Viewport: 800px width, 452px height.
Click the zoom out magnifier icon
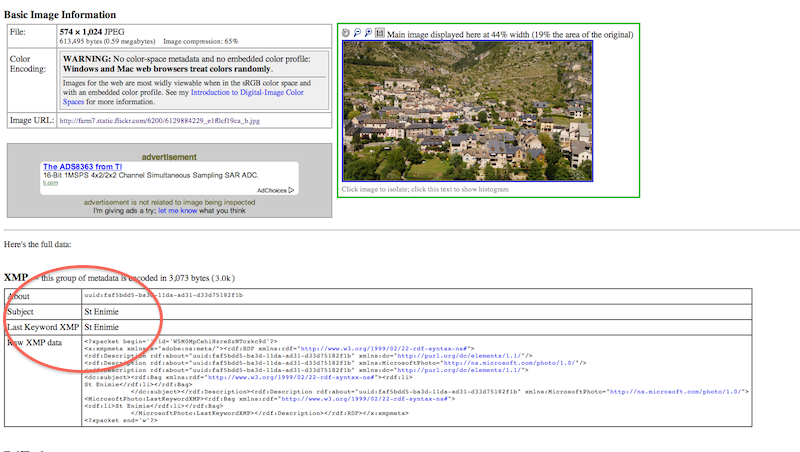tap(357, 33)
